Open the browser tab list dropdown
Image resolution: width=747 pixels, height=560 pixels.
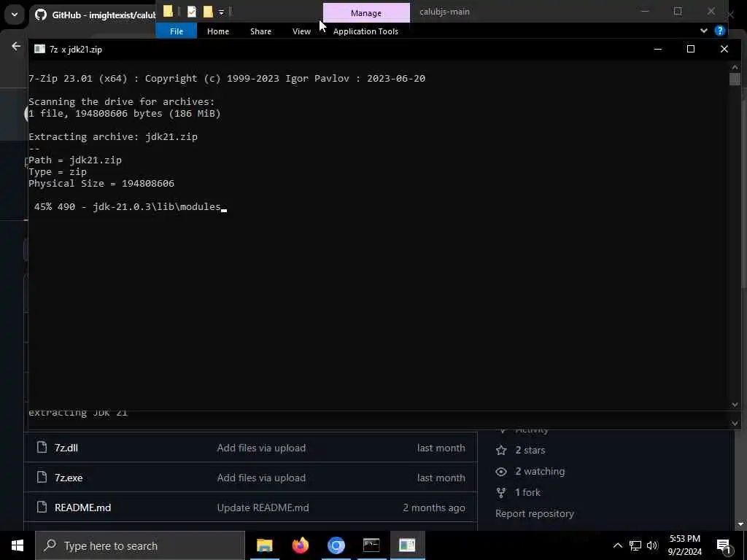(x=15, y=15)
